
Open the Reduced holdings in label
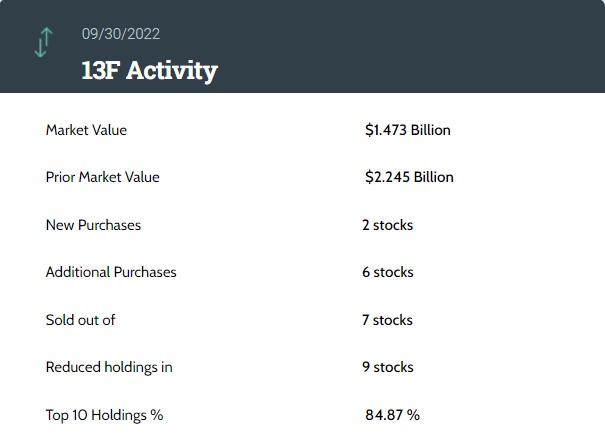point(109,367)
